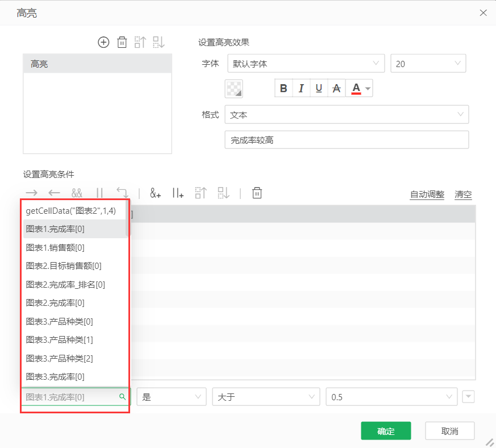Screen dimensions: 496x448
Task: Click the add highlight plus icon
Action: pos(103,42)
